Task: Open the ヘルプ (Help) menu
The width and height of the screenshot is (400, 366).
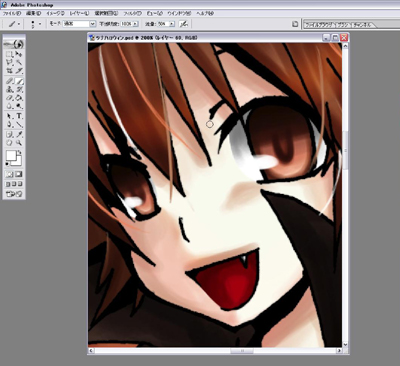Action: [205, 13]
